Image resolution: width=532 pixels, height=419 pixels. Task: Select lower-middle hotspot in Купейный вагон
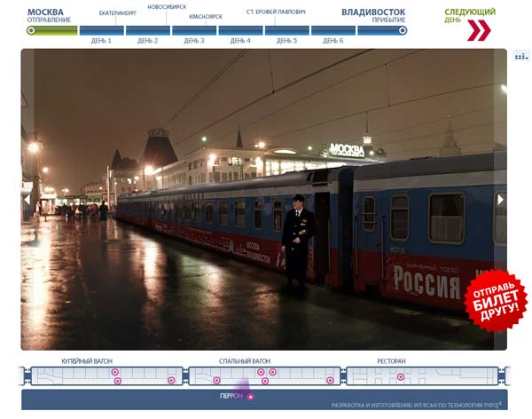pyautogui.click(x=117, y=381)
